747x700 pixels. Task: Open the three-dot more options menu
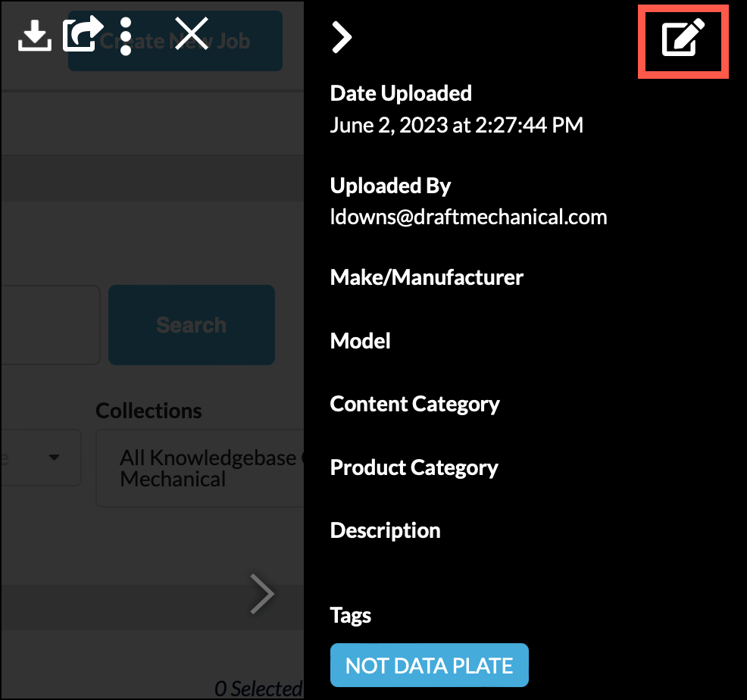click(126, 36)
